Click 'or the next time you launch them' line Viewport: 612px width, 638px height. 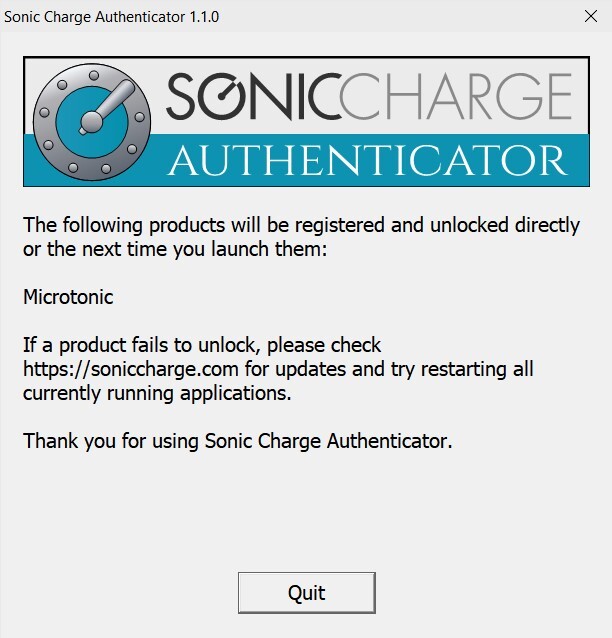175,249
